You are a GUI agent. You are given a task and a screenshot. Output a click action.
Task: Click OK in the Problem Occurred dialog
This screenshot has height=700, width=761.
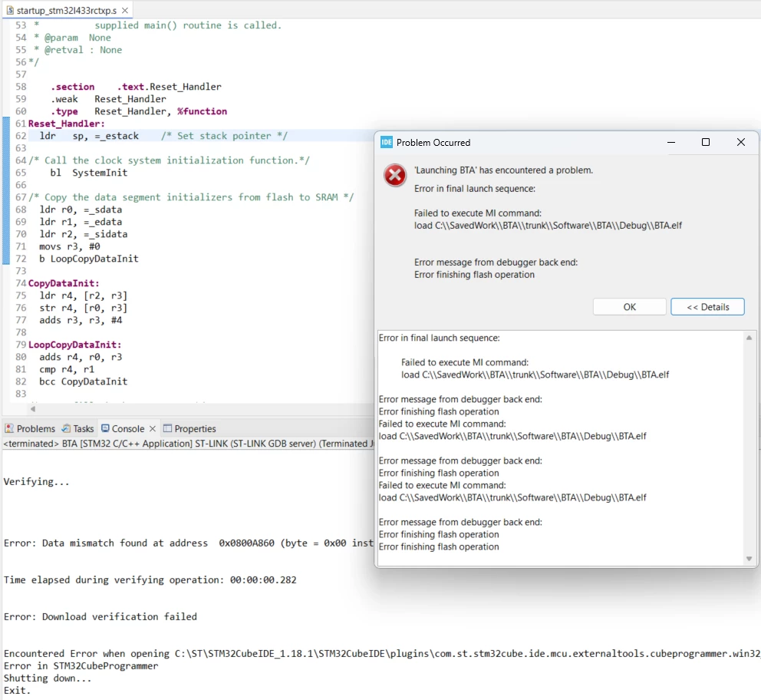pyautogui.click(x=629, y=307)
